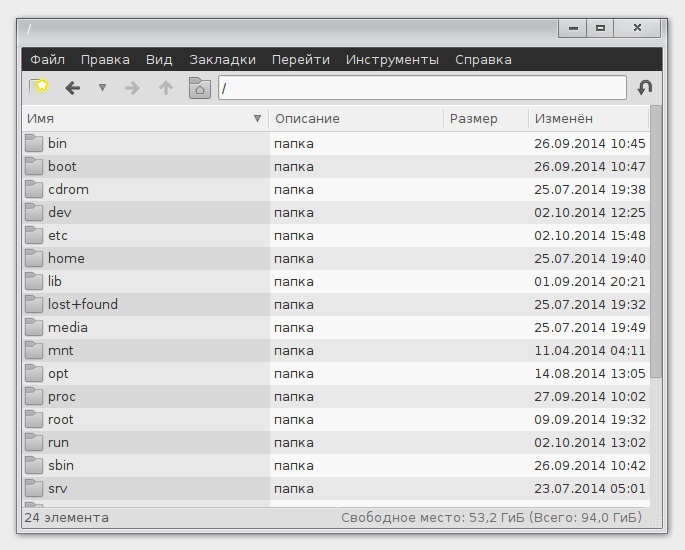Go forward with the right arrow
The width and height of the screenshot is (685, 550).
(x=132, y=88)
